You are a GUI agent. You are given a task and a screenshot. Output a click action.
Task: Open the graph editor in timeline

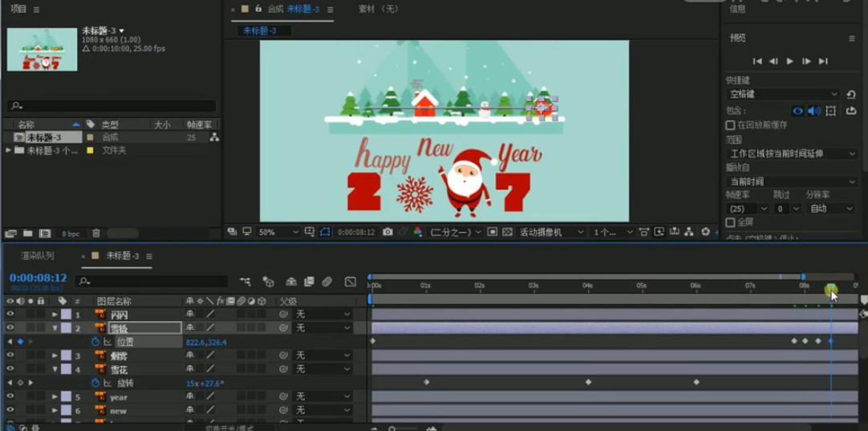pyautogui.click(x=351, y=282)
